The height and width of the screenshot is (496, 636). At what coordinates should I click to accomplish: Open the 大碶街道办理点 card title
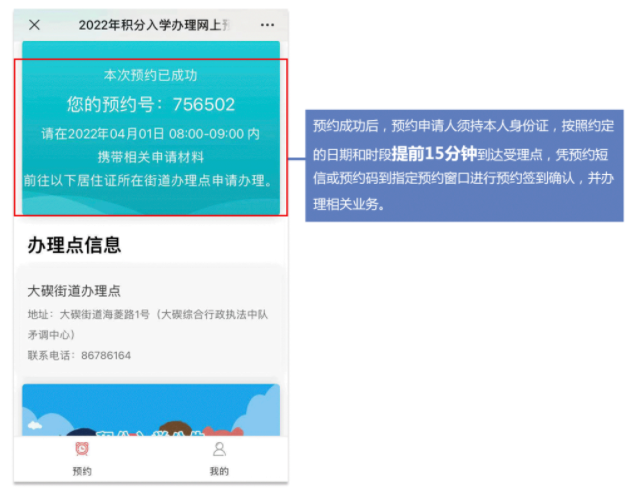click(x=74, y=290)
